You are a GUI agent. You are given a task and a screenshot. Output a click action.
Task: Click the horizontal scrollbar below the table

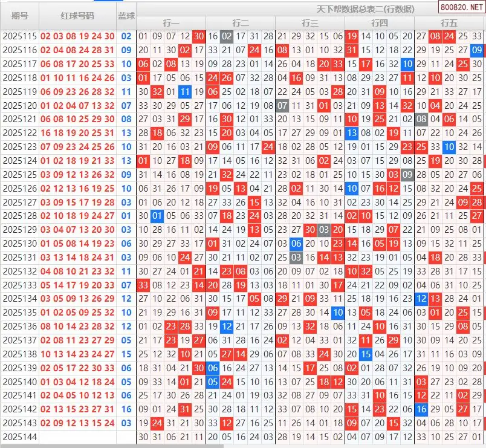pyautogui.click(x=112, y=446)
